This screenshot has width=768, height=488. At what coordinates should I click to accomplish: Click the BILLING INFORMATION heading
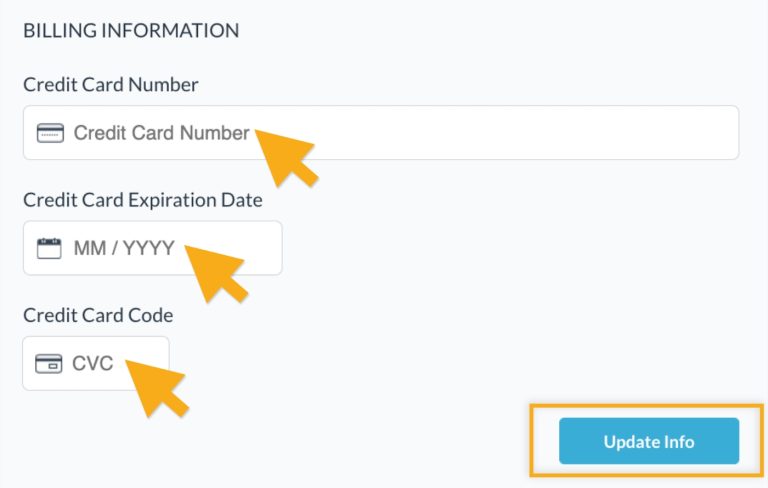coord(131,30)
